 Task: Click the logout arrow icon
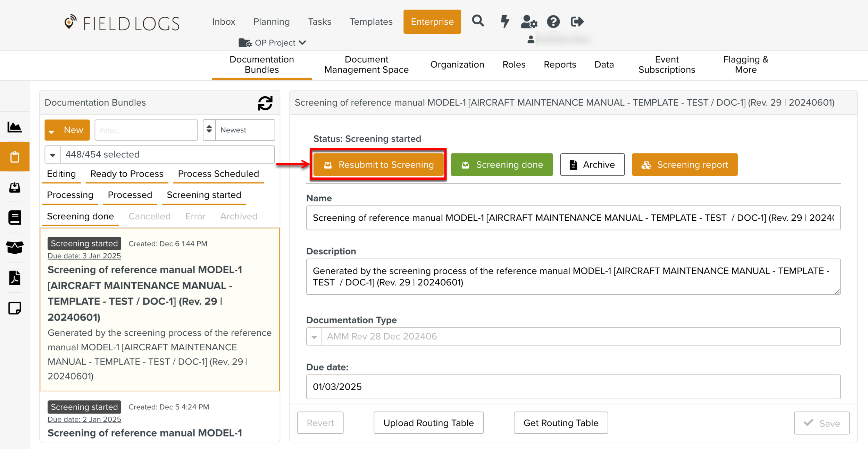577,22
